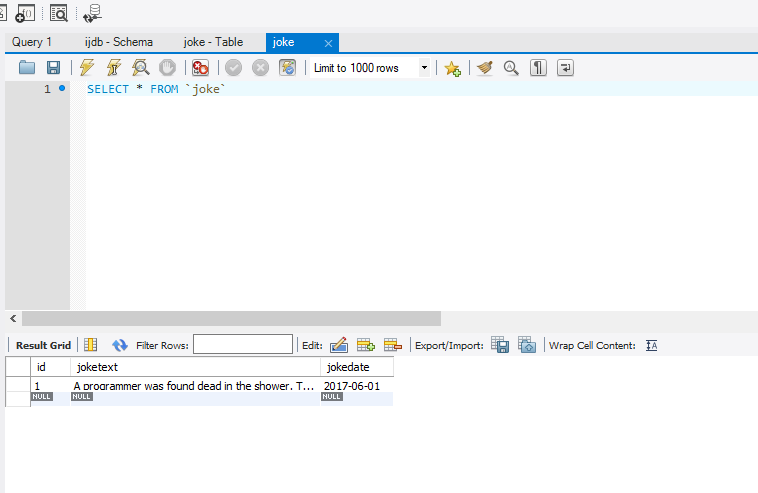Viewport: 758px width, 493px height.
Task: Switch to joke - Table tab
Action: click(213, 42)
